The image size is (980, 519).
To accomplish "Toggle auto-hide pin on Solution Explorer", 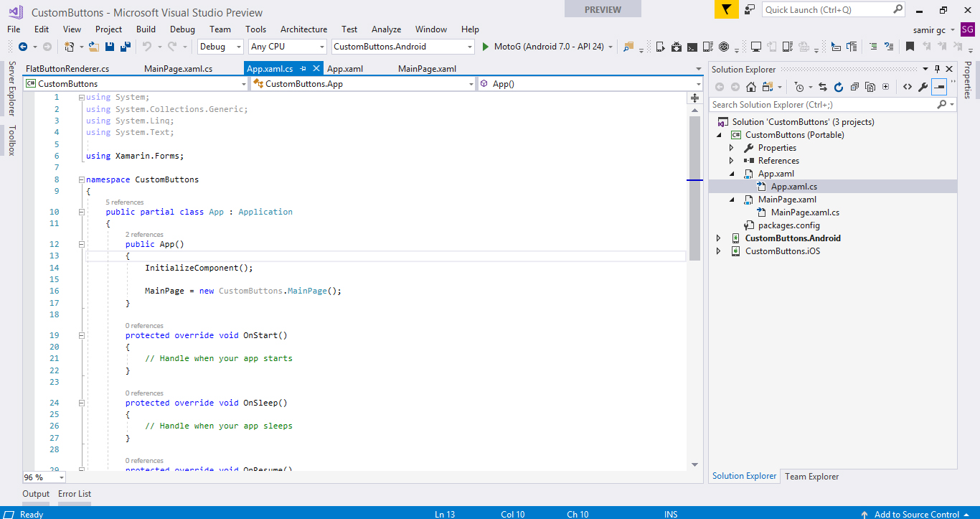I will tap(938, 69).
